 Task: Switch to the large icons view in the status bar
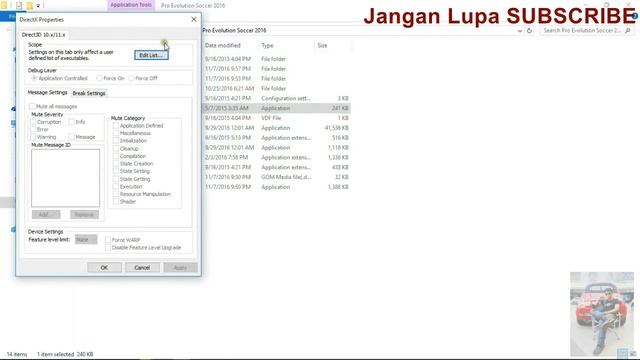point(633,353)
